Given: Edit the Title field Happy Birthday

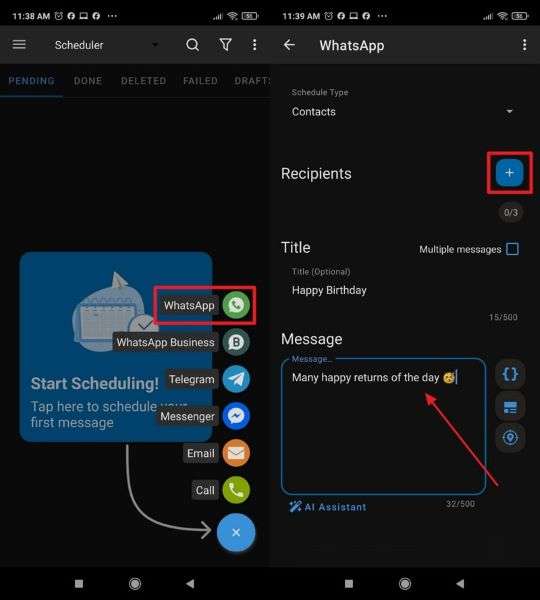Looking at the screenshot, I should [400, 290].
